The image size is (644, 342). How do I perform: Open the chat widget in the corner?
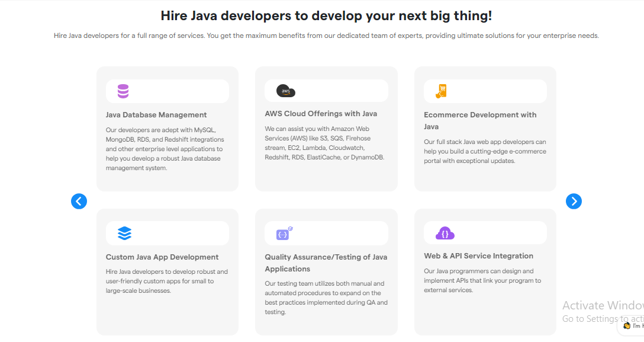tap(632, 325)
